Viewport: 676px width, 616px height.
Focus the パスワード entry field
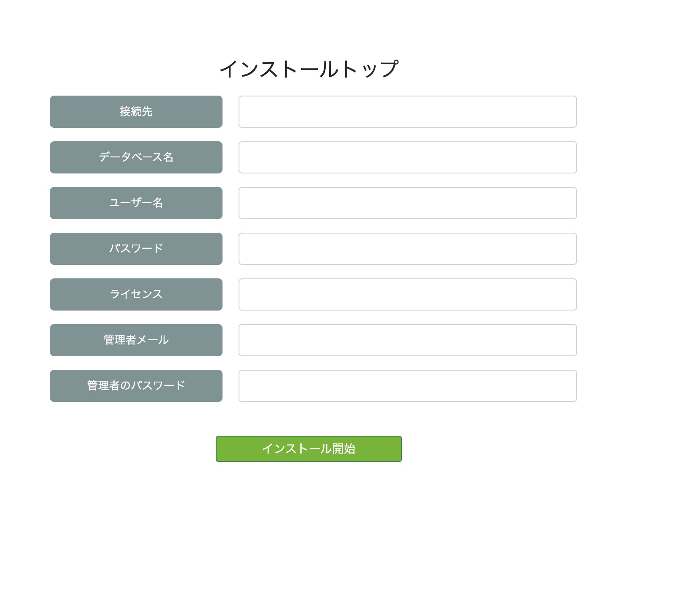tap(407, 249)
